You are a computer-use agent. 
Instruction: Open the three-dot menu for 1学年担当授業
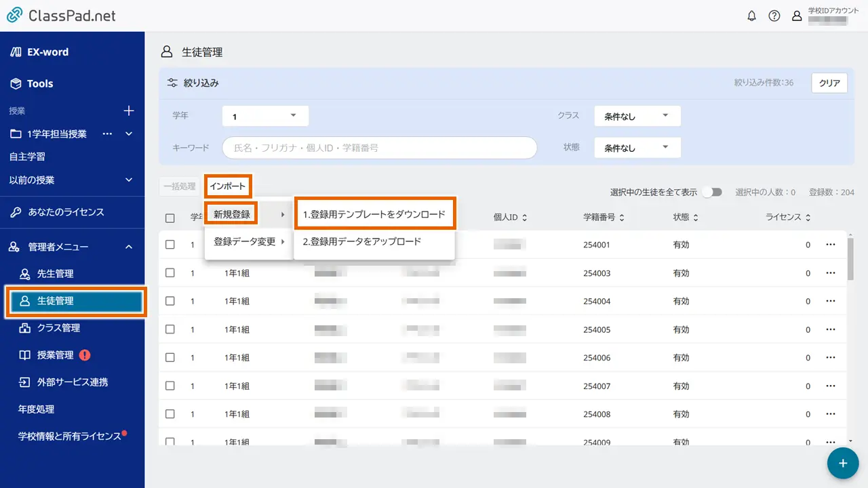click(107, 134)
